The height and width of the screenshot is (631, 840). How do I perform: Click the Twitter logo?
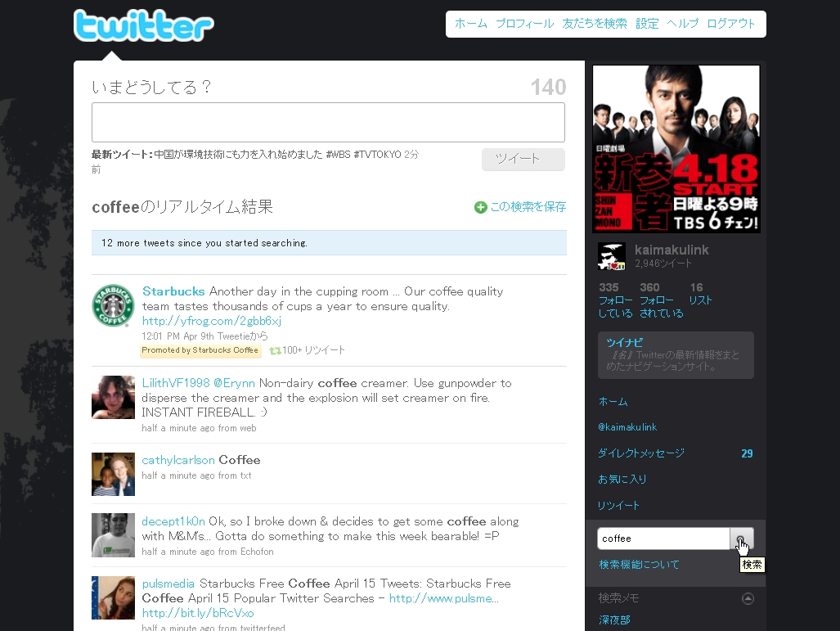point(144,25)
